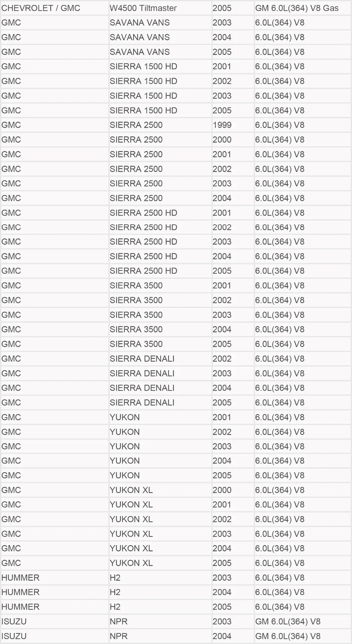Viewport: 352px width, 644px height.
Task: Select the GM 6.0L(364) V8 Gas engine cell
Action: [x=302, y=8]
